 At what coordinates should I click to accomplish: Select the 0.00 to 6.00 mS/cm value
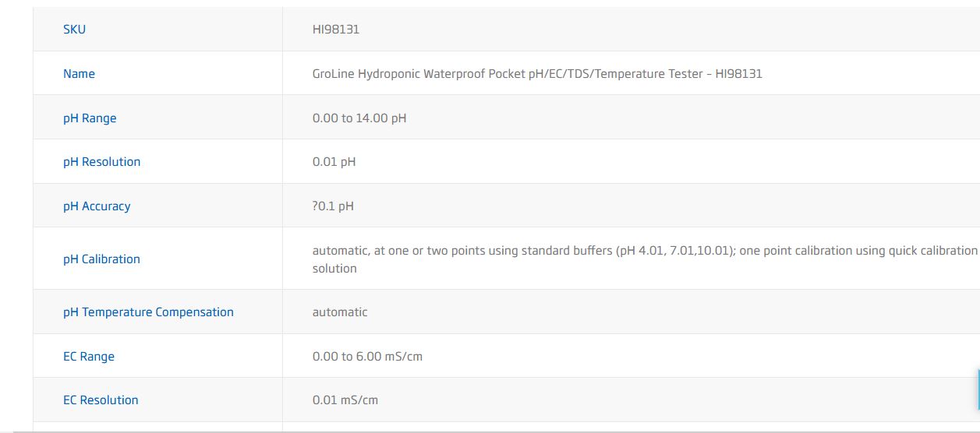point(367,357)
